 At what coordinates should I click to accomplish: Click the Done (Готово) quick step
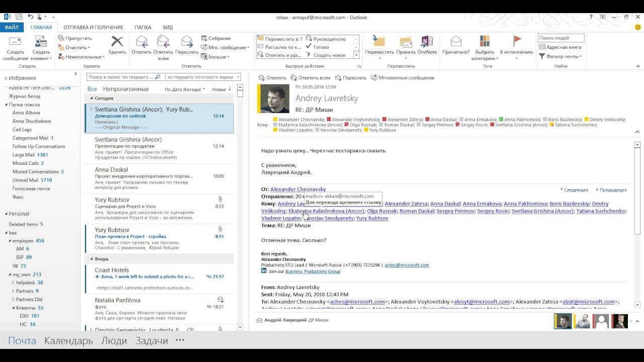pos(317,47)
